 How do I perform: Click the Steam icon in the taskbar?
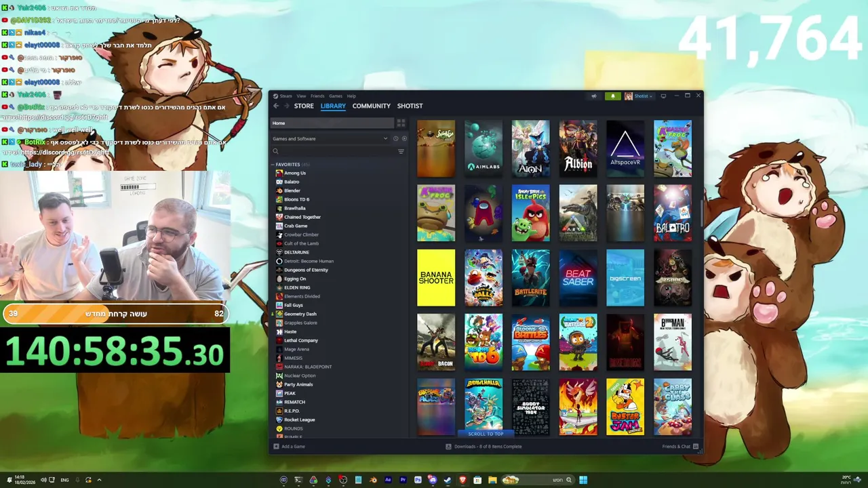[x=448, y=480]
